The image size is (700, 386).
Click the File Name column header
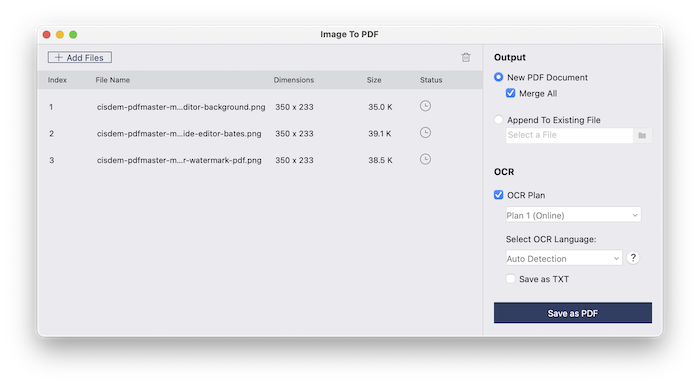pos(112,80)
